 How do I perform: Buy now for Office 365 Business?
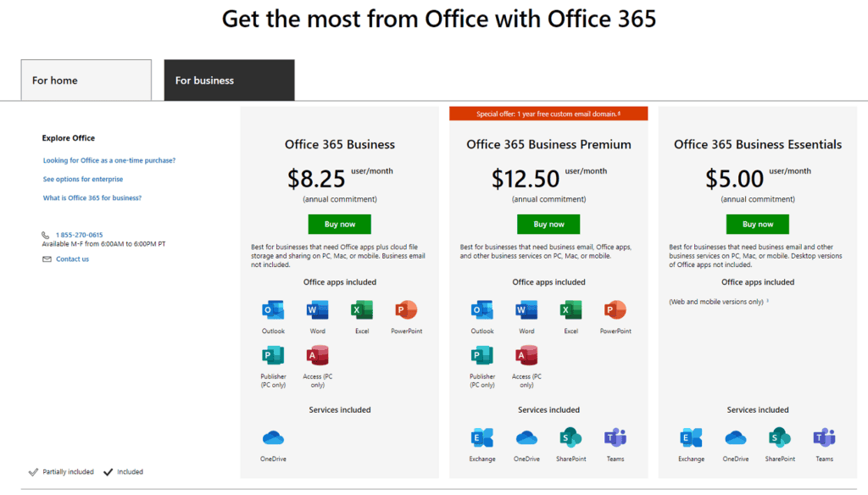click(x=340, y=225)
